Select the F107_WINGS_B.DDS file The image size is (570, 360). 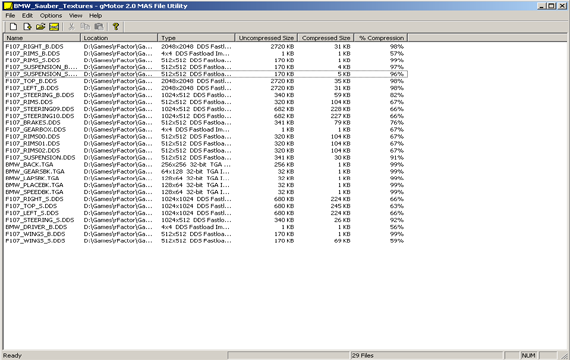[35, 234]
